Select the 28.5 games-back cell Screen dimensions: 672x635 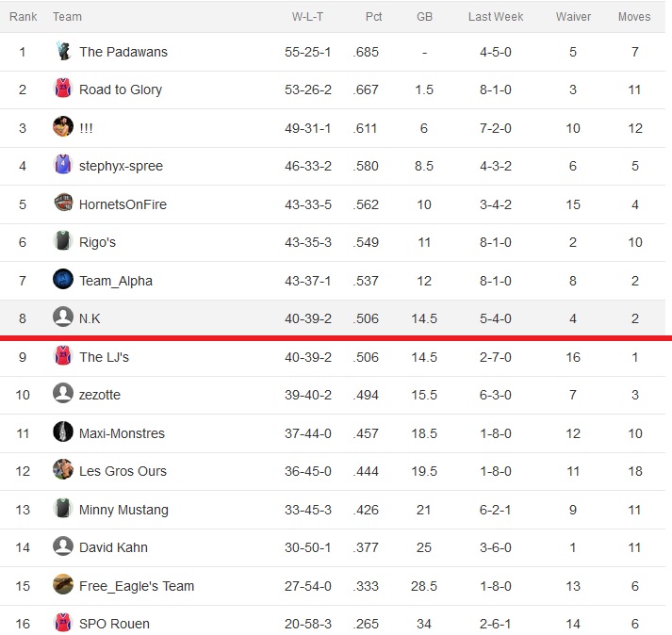pyautogui.click(x=424, y=586)
